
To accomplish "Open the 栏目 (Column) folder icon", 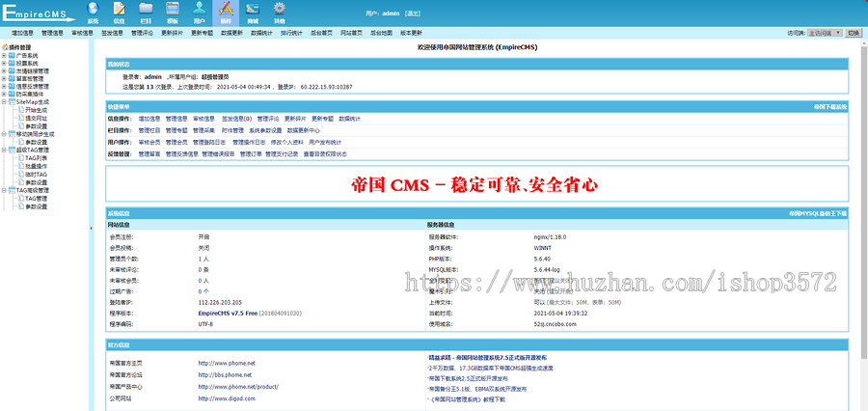I will pos(147,9).
